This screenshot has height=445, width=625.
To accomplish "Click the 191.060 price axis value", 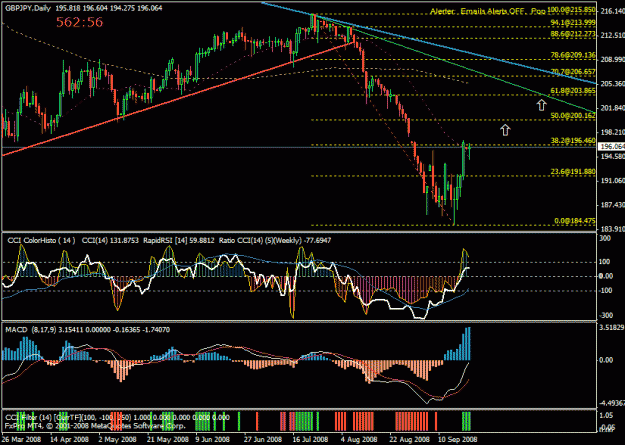I will click(x=613, y=180).
